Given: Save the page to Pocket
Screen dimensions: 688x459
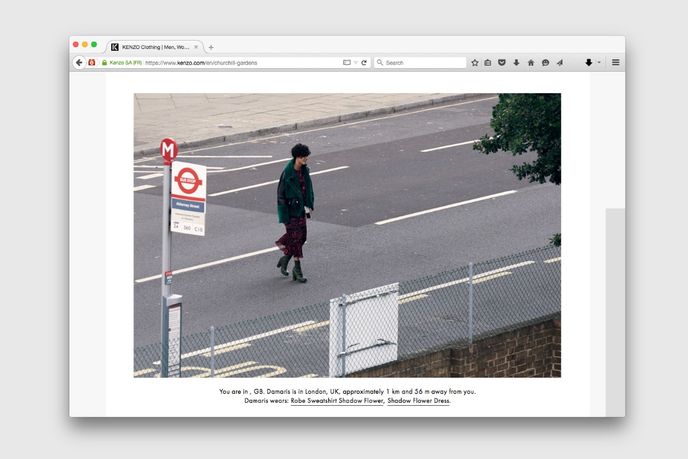Looking at the screenshot, I should point(502,62).
